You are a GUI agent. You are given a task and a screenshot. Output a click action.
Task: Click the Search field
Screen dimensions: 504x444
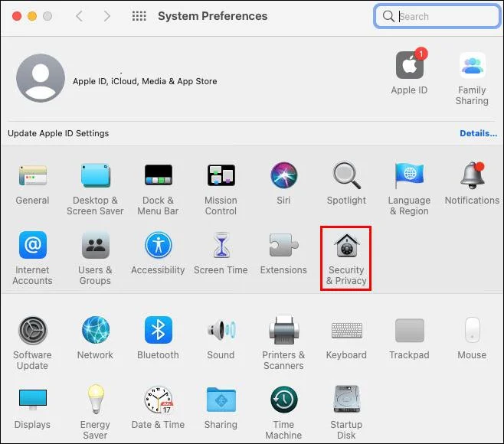[x=437, y=16]
